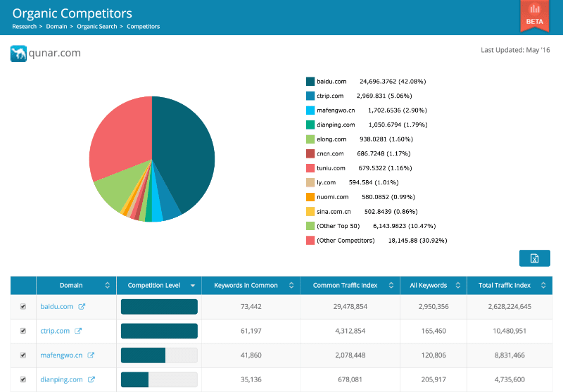Navigate to Organic Search breadcrumb

point(96,27)
